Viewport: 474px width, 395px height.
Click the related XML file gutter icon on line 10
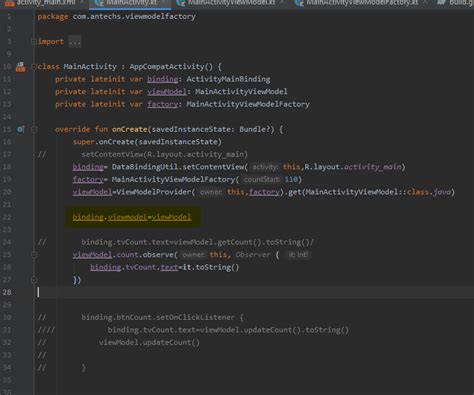[20, 66]
